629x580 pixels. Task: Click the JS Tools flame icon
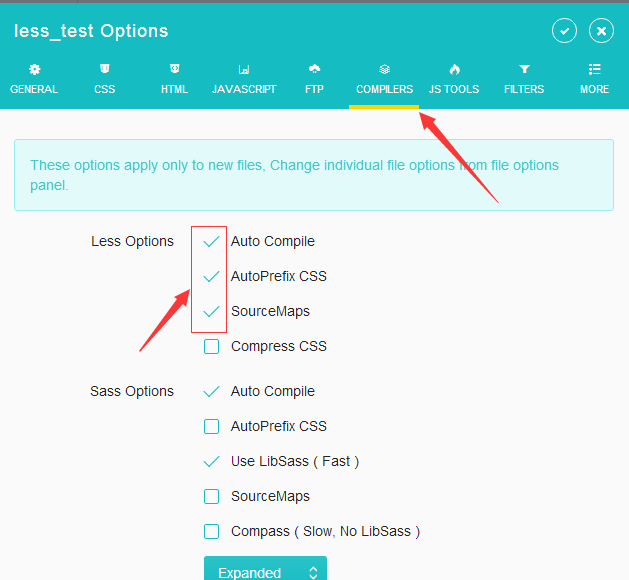tap(454, 69)
